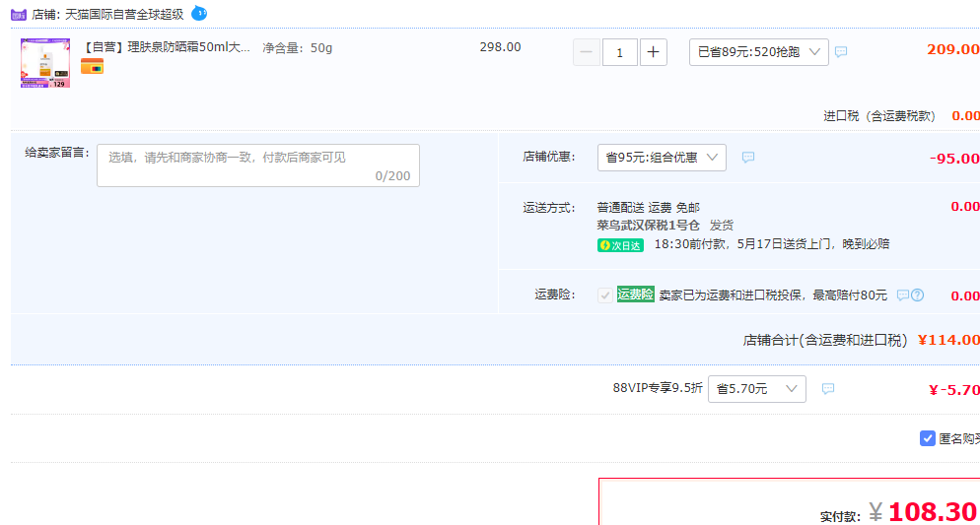Increase the quantity with the plus button
The image size is (980, 525).
click(x=653, y=52)
